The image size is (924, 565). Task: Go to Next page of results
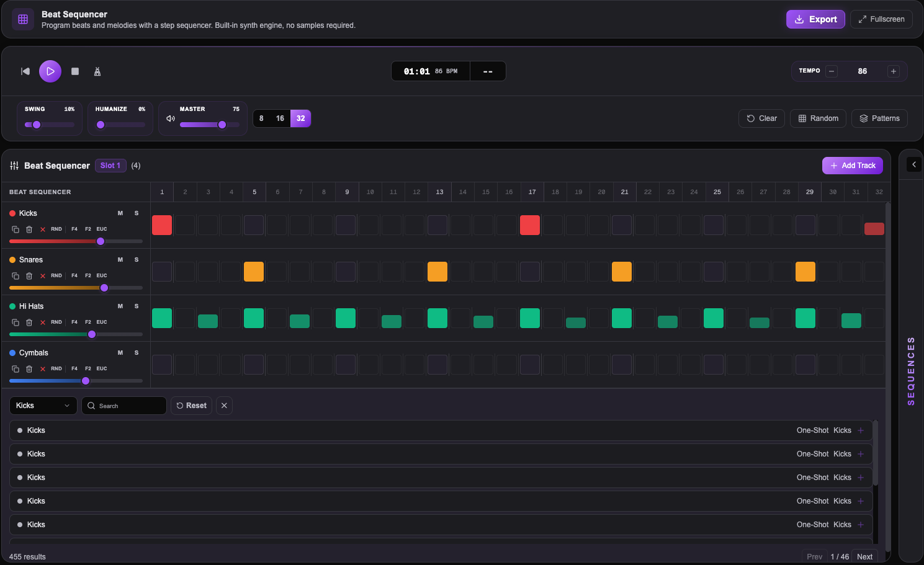click(865, 557)
